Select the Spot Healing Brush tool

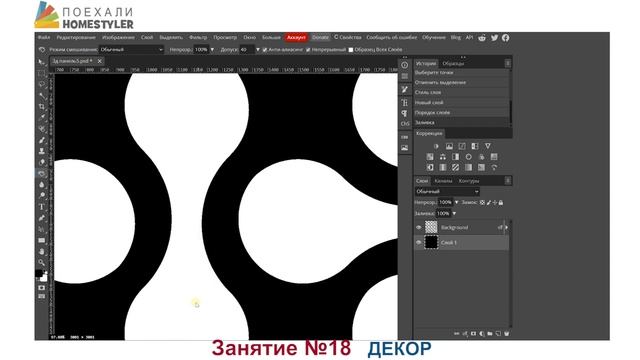(41, 129)
